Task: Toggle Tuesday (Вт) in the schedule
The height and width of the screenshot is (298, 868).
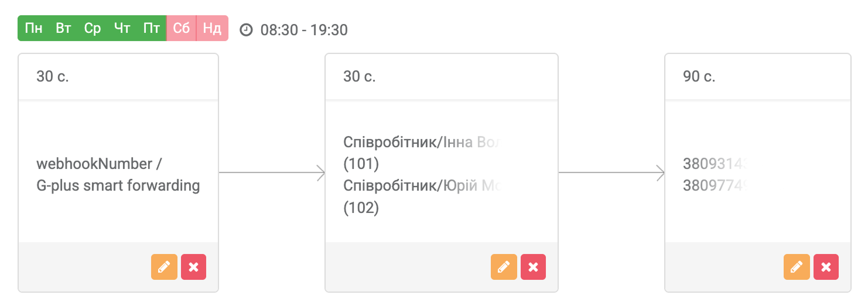Action: 63,28
